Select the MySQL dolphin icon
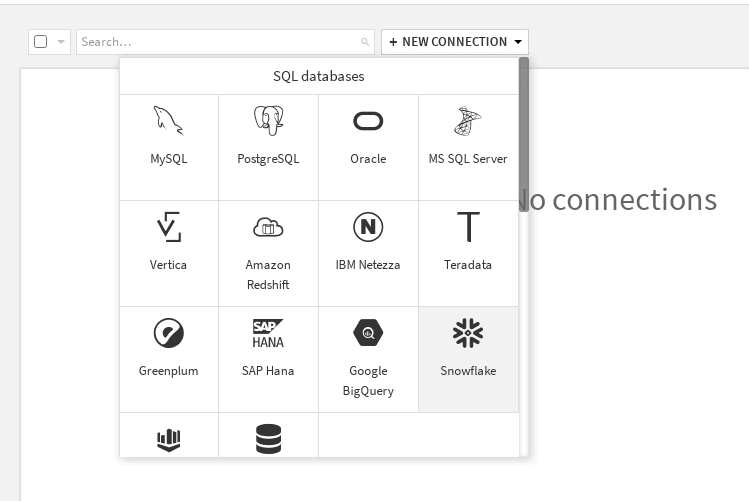Viewport: 749px width, 501px height. click(x=168, y=121)
